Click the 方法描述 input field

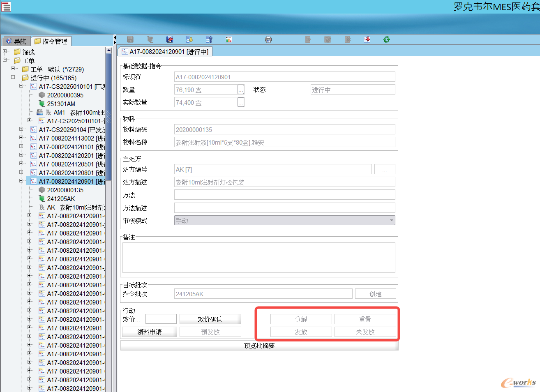284,208
